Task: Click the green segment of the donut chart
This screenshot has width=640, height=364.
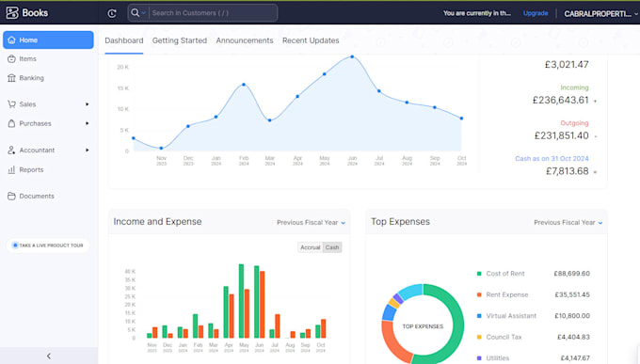Action: pos(458,326)
